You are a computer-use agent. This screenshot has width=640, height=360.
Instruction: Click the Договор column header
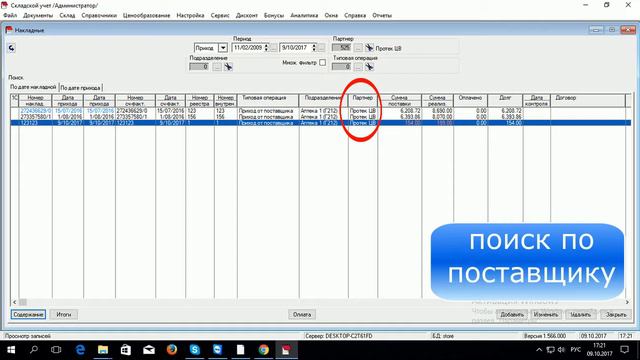point(587,101)
